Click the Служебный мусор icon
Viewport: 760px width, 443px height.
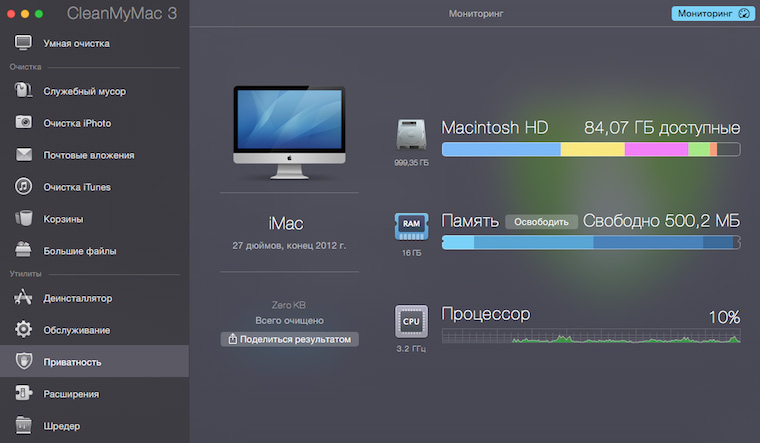click(23, 90)
